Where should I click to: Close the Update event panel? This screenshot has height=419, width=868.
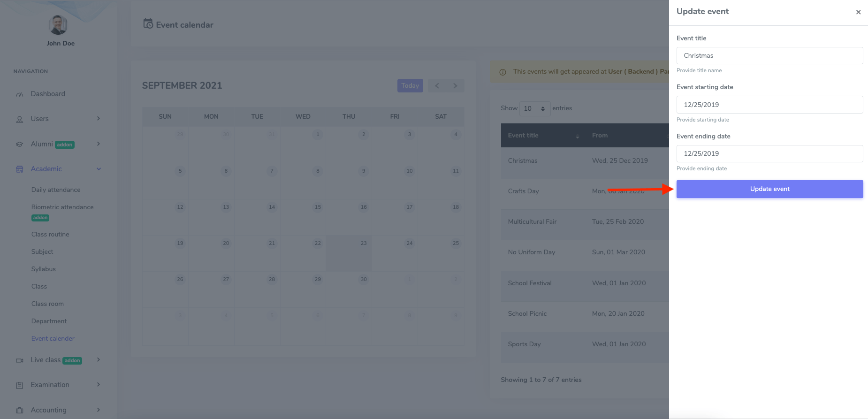858,12
